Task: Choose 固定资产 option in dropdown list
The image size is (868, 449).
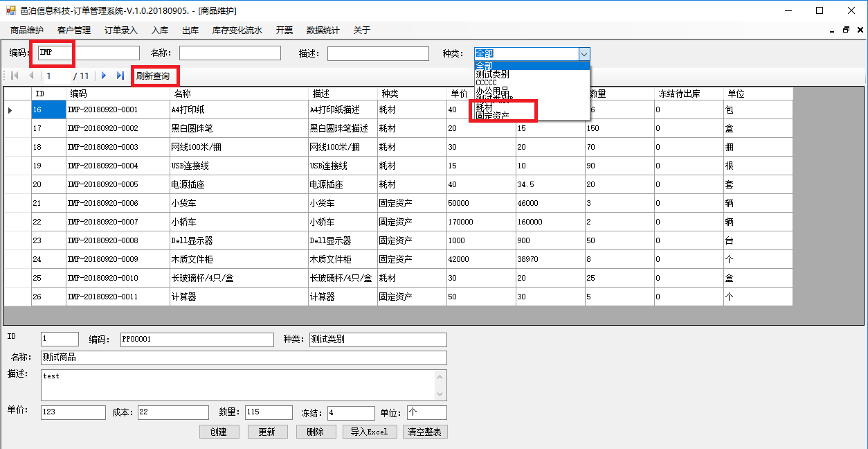Action: tap(532, 116)
